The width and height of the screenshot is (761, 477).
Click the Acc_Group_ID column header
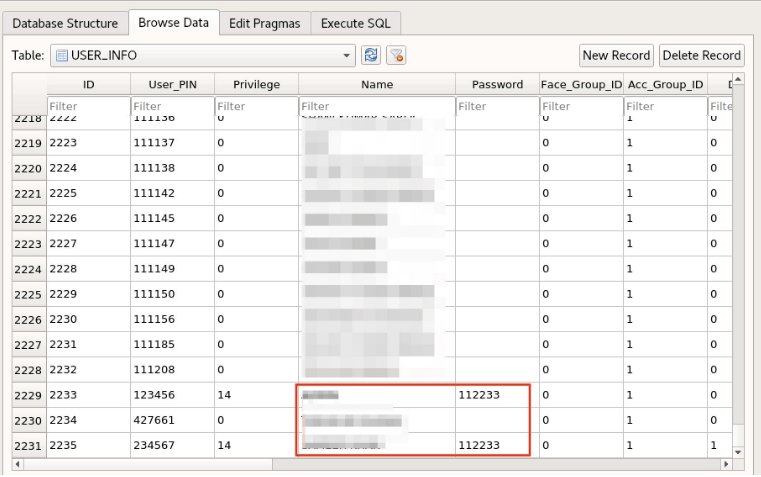665,84
